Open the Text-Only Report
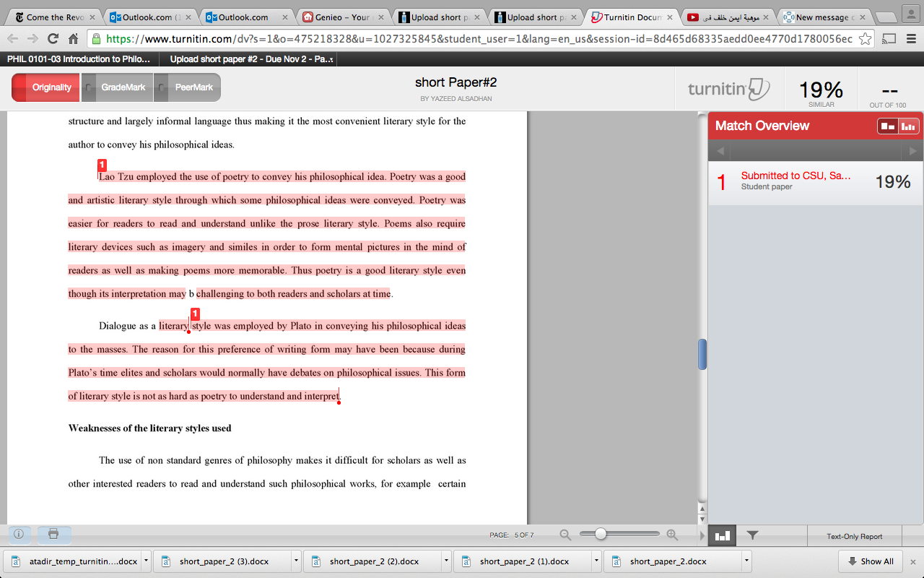The height and width of the screenshot is (578, 924). click(x=855, y=536)
